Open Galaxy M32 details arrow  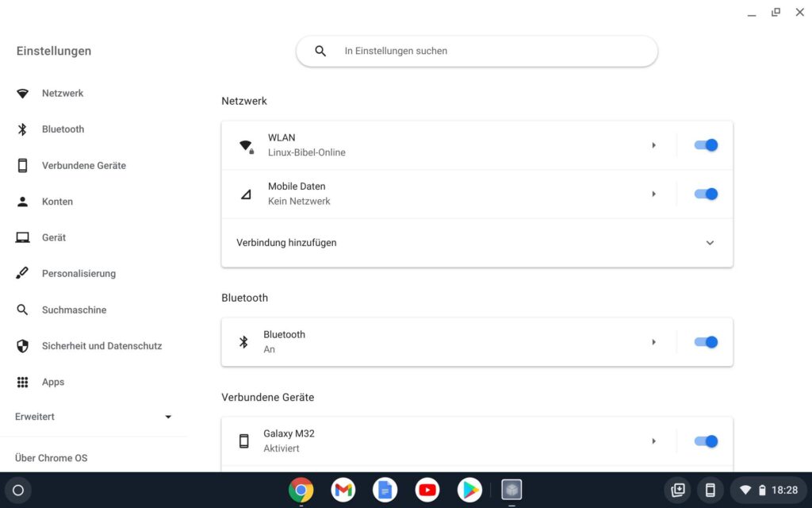pos(654,441)
